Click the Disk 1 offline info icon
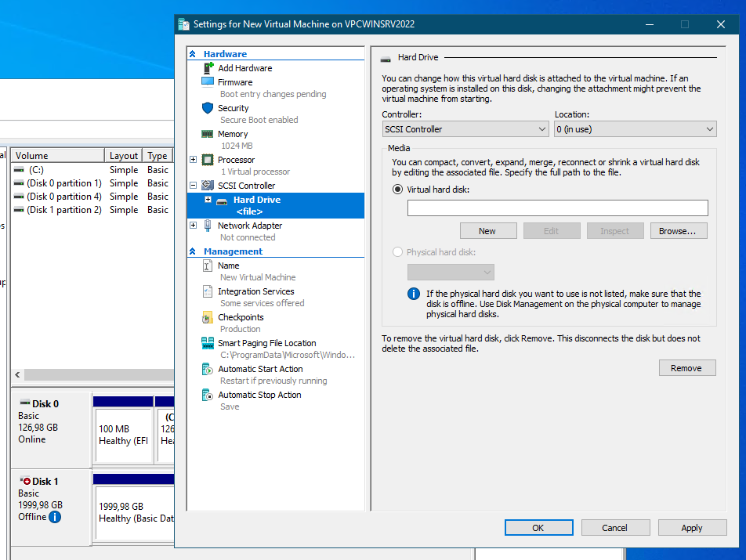Viewport: 746px width, 560px height. (x=55, y=517)
